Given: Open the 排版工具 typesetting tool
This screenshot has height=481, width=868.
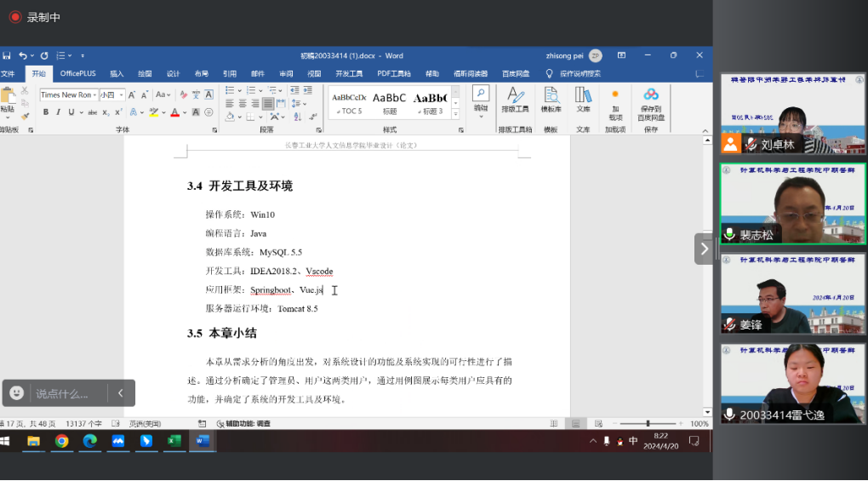Looking at the screenshot, I should click(x=514, y=100).
